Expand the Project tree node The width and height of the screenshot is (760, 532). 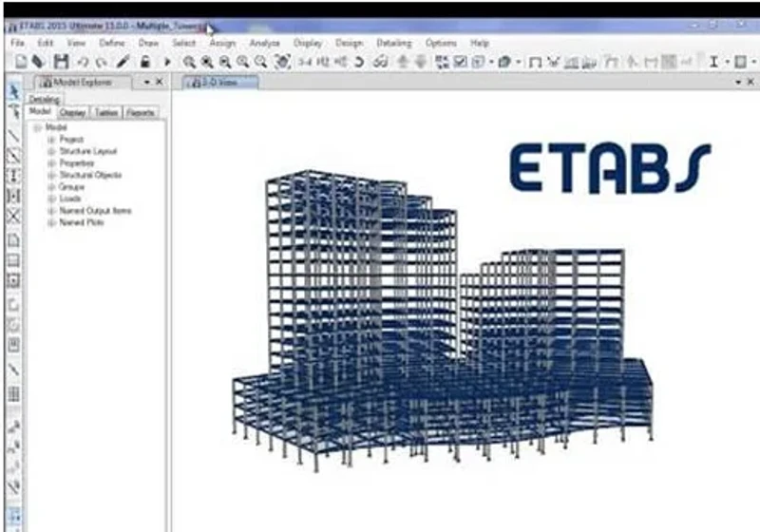point(51,140)
